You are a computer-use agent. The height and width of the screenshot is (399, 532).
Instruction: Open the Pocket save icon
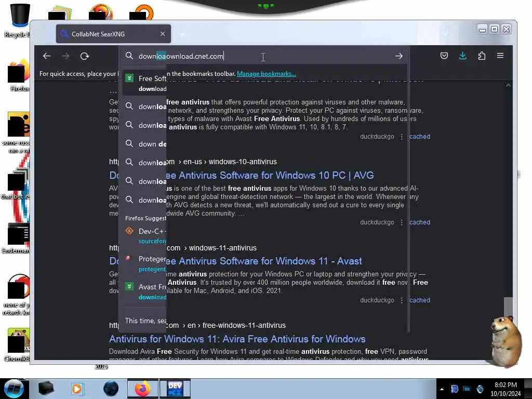coord(444,56)
